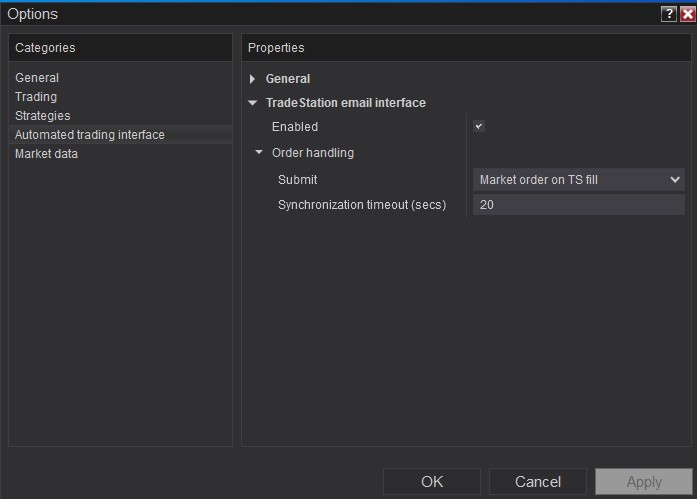Select Automated trading interface category
This screenshot has height=499, width=697.
[x=90, y=135]
